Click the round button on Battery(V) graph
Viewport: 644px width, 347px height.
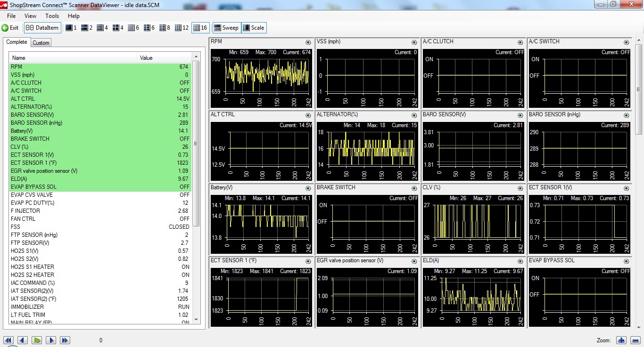tap(308, 188)
